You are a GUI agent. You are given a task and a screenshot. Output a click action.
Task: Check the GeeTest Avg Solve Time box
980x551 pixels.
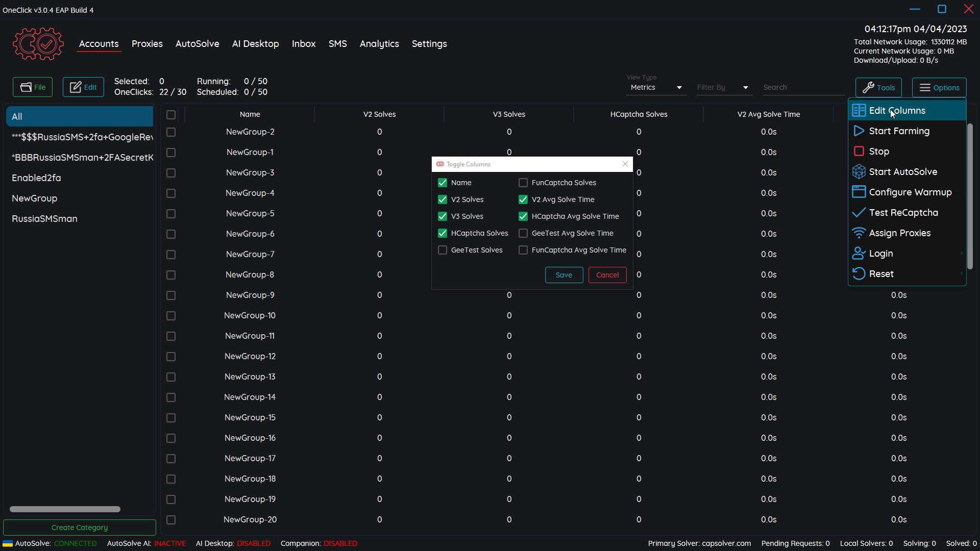(x=523, y=233)
